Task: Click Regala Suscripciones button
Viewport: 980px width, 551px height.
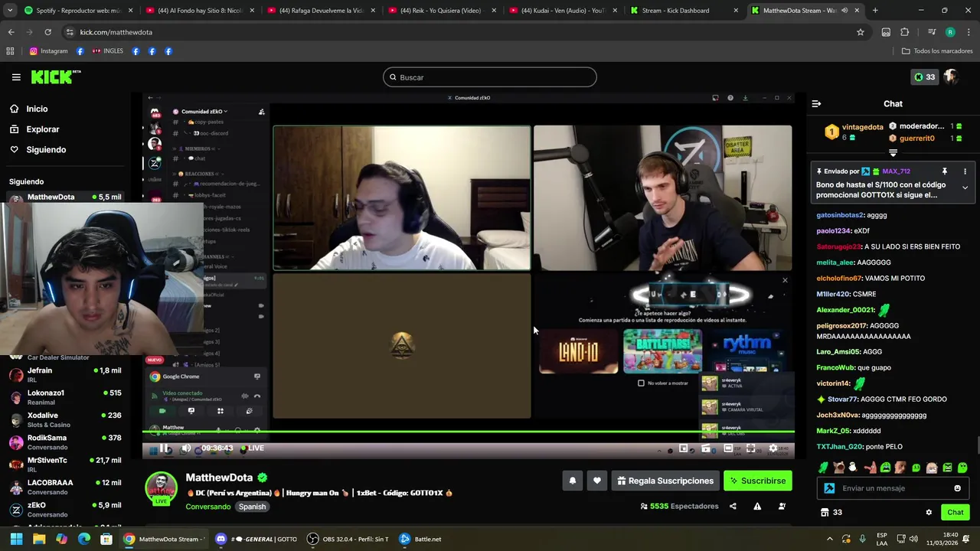Action: pyautogui.click(x=665, y=481)
